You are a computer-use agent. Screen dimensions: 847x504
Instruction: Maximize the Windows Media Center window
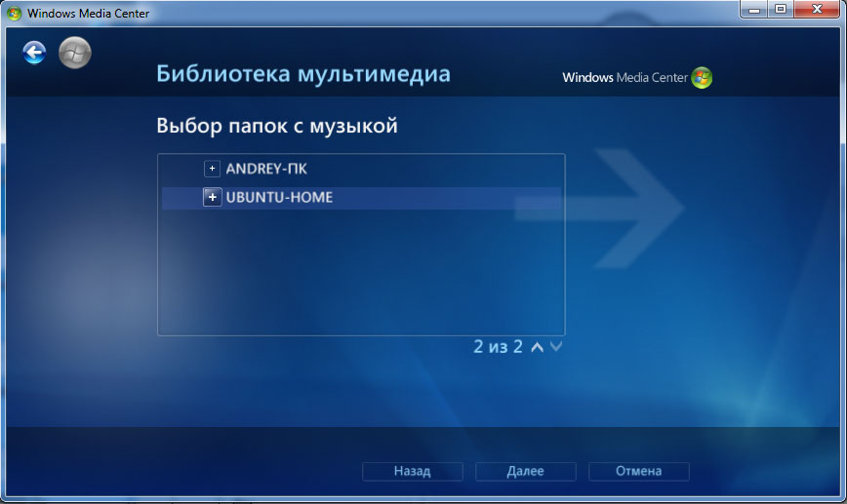pos(781,9)
